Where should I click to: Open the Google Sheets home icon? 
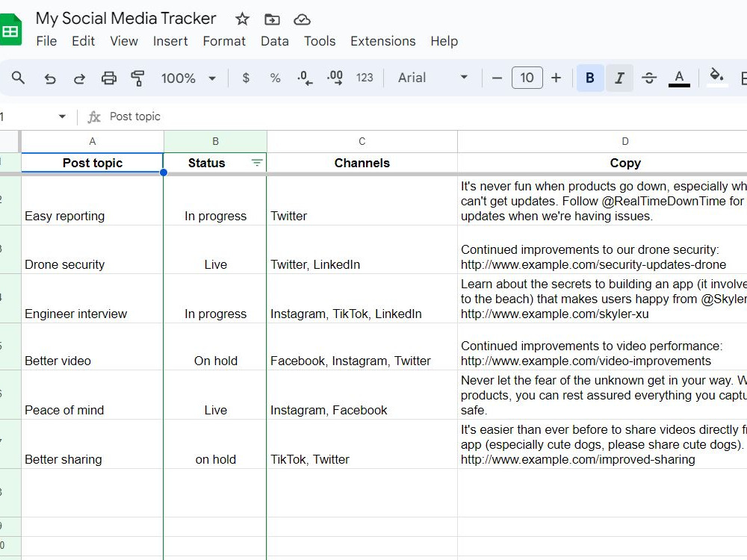point(10,30)
